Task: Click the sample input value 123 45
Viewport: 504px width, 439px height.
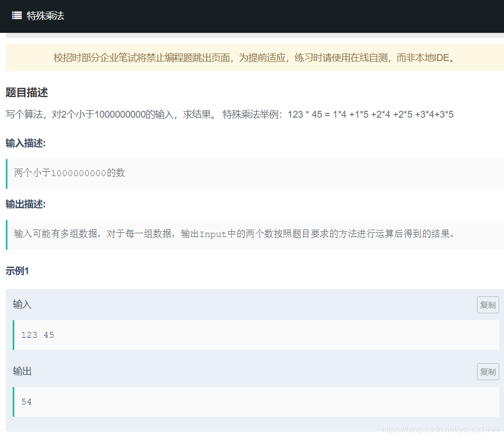Action: 38,335
